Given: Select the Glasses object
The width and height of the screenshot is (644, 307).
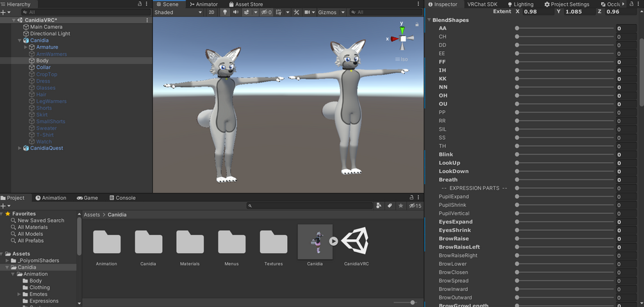Looking at the screenshot, I should pyautogui.click(x=45, y=88).
